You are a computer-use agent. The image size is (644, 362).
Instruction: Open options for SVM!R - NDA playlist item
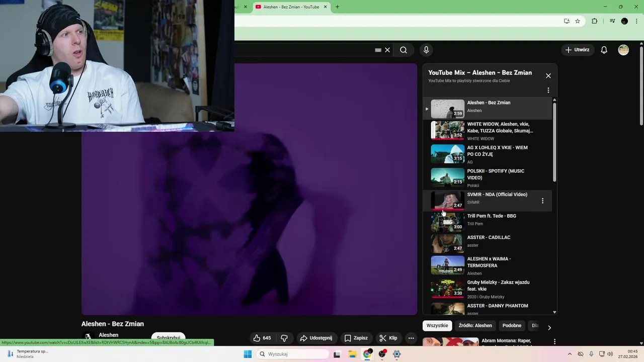tap(542, 201)
